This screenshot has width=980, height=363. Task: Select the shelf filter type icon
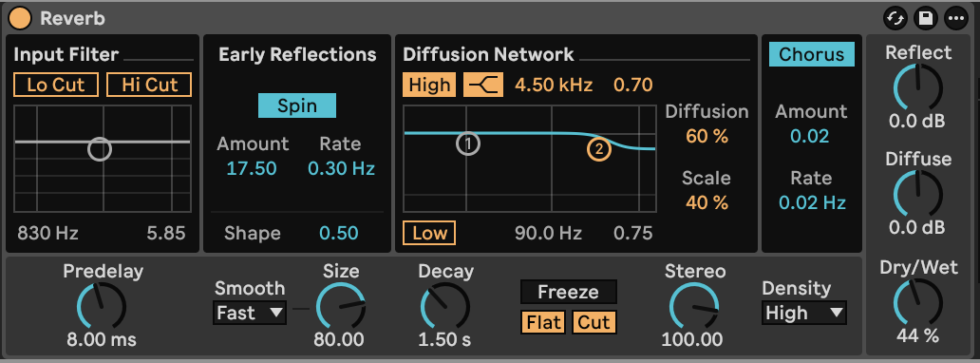pyautogui.click(x=483, y=85)
